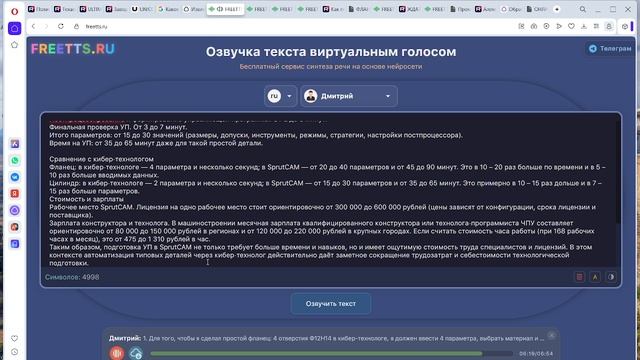
Task: Seek in the green audio progress bar
Action: (x=331, y=353)
